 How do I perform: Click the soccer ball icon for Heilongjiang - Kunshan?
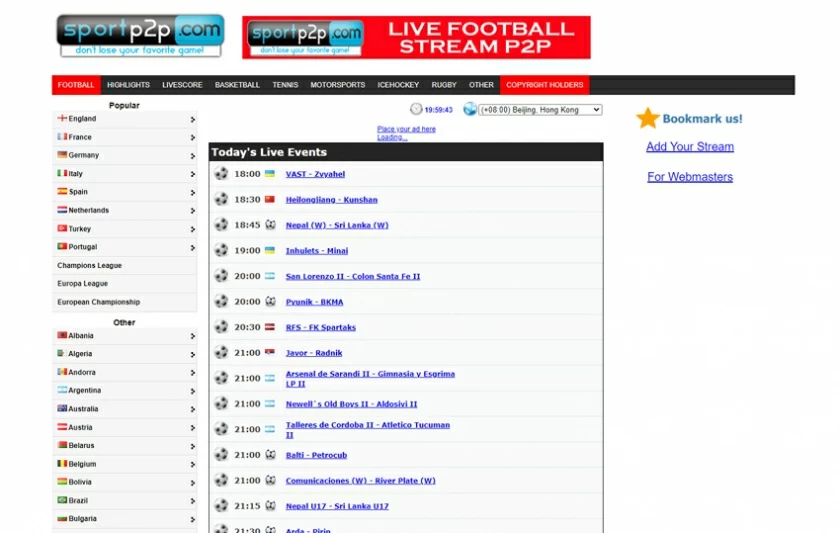[221, 199]
